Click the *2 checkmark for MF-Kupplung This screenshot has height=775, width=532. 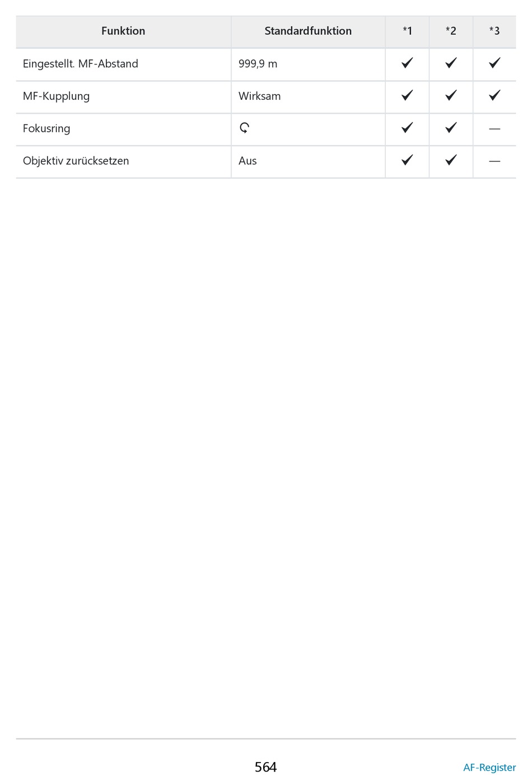pos(451,96)
